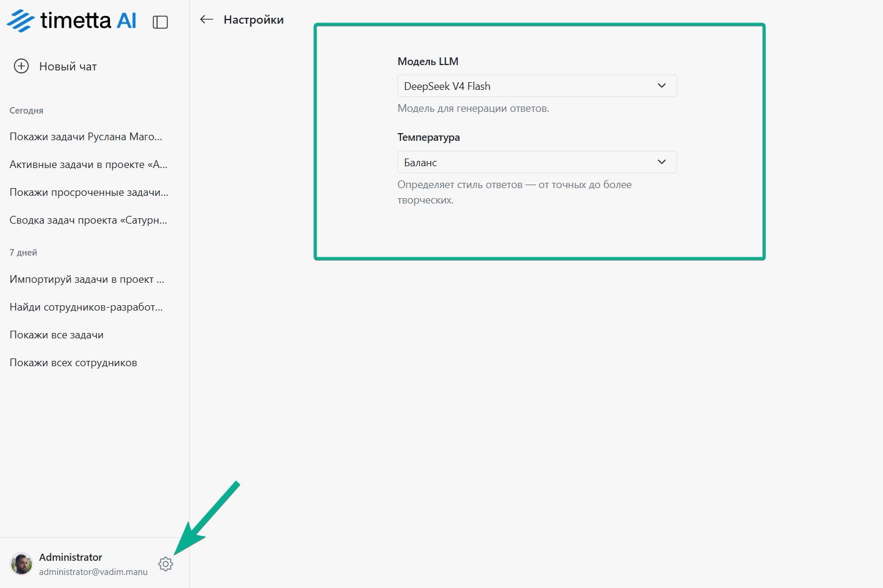Open chat 'Импортируй задачи в проект ...'
Image resolution: width=883 pixels, height=588 pixels.
(87, 279)
